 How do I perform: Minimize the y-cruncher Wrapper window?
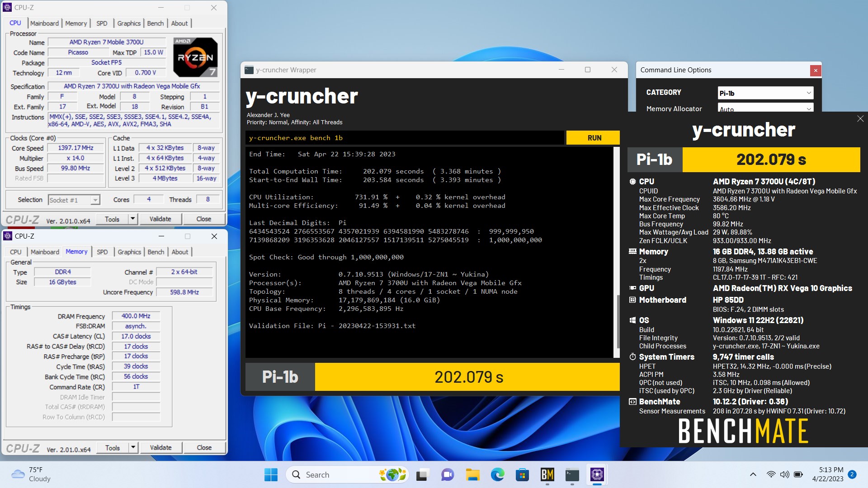[561, 70]
